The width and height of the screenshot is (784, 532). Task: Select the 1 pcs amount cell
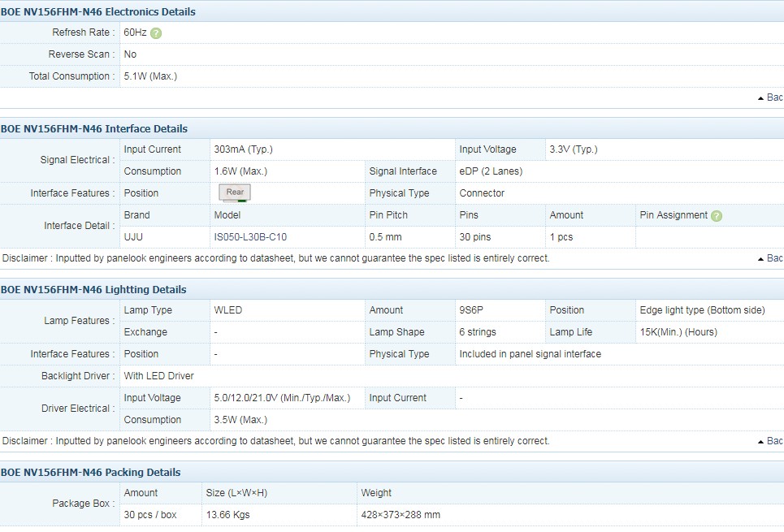pos(561,237)
